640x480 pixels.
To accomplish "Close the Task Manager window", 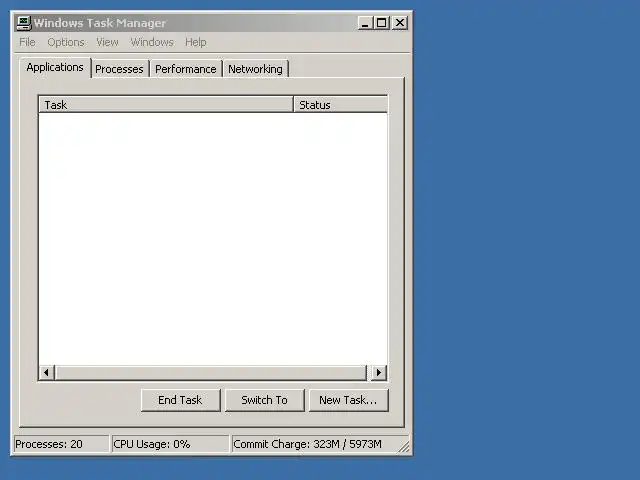I will pyautogui.click(x=400, y=23).
